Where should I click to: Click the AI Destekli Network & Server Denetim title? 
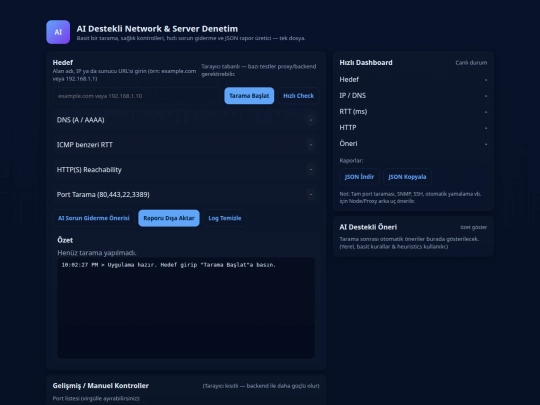coord(157,29)
